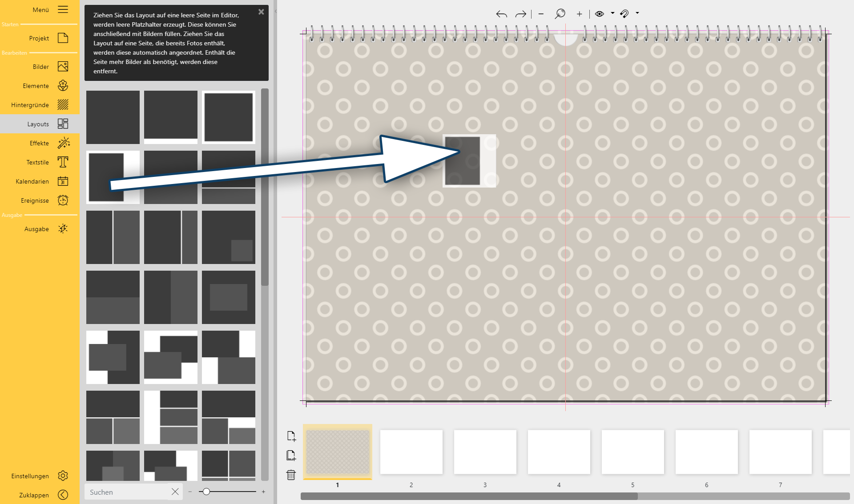Select the Kalendarien panel
Screen dimensions: 854x504
(32, 181)
